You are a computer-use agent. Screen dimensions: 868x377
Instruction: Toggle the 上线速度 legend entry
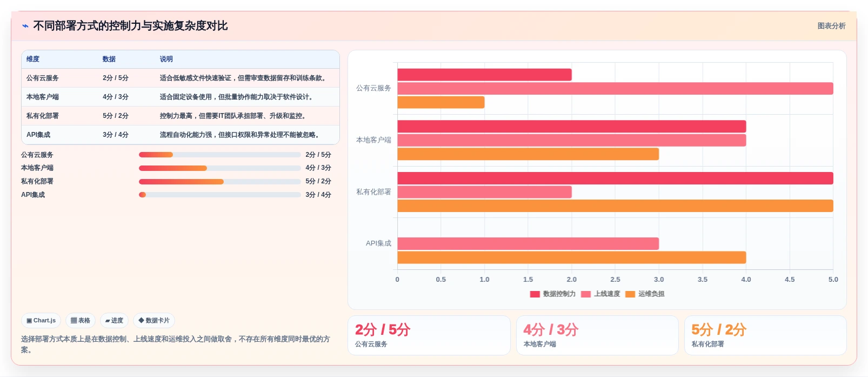click(600, 294)
